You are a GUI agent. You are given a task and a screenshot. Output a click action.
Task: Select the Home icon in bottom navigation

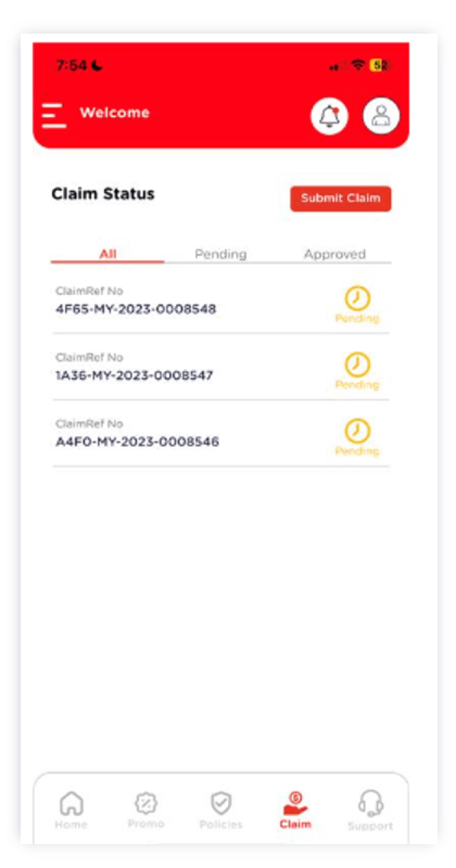pyautogui.click(x=71, y=801)
